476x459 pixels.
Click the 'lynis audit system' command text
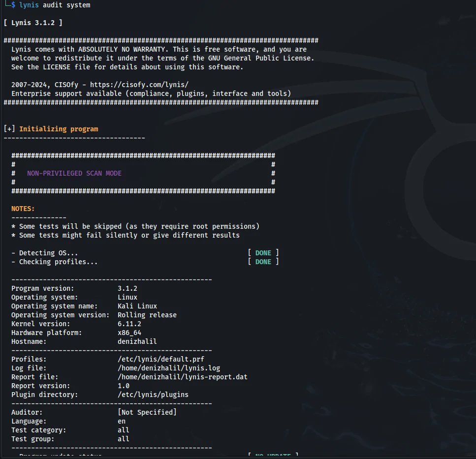click(55, 5)
